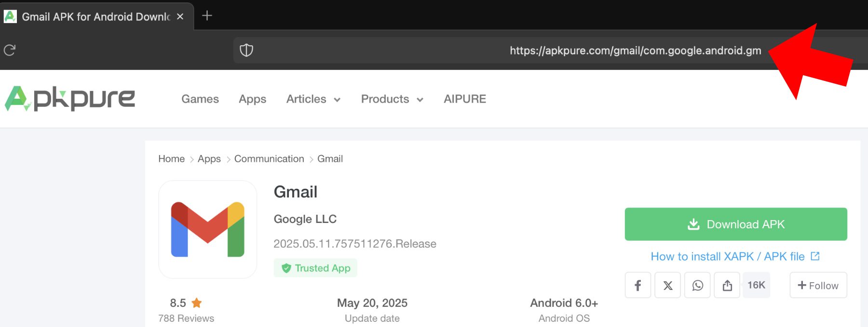The height and width of the screenshot is (327, 868).
Task: Click the generic share icon
Action: click(x=727, y=285)
